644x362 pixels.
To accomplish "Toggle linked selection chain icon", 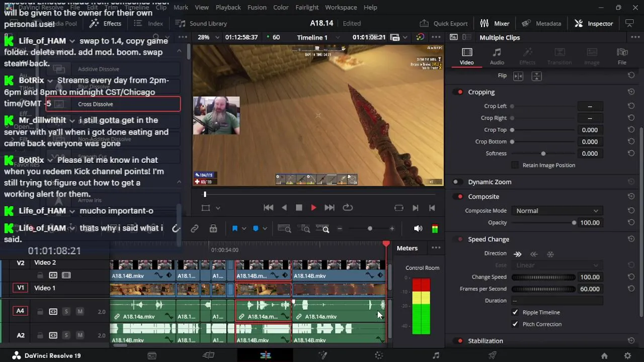I will coord(195,229).
